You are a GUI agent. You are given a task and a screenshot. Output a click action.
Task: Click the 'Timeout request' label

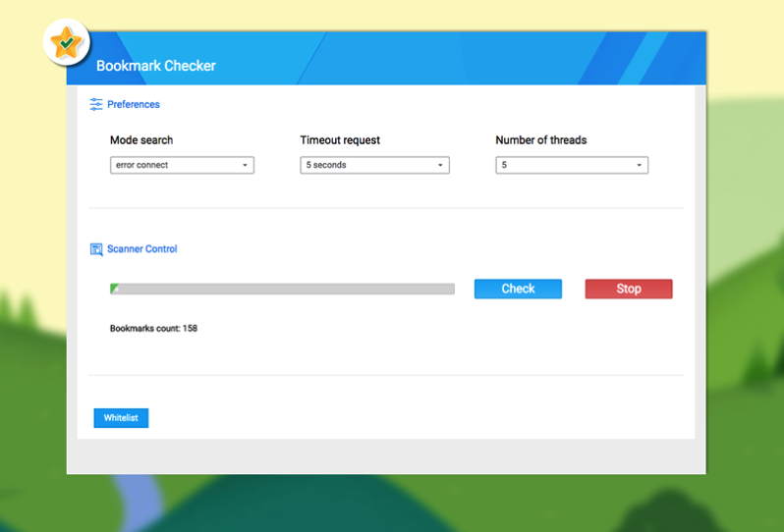tap(340, 140)
